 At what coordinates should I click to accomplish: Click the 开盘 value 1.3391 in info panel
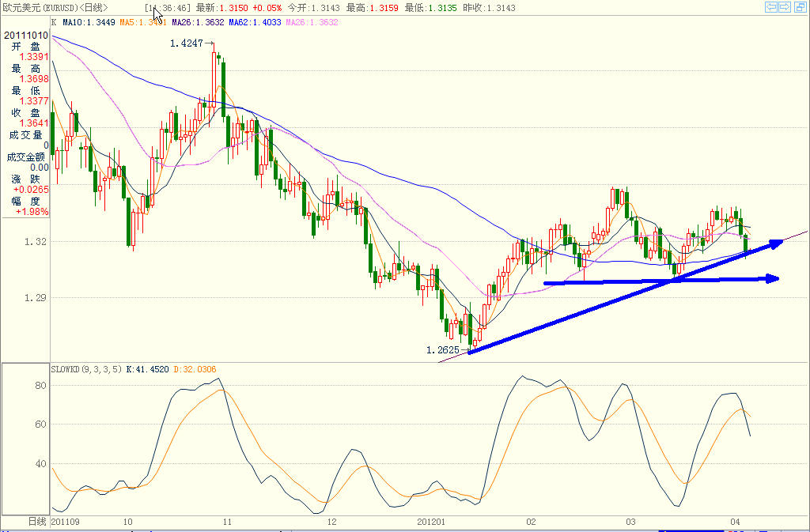[34, 57]
